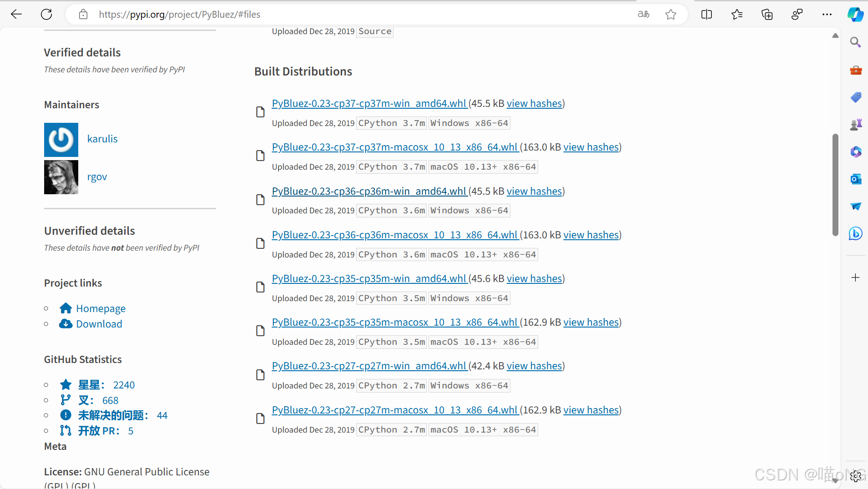Open the sidebar tools briefcase

tap(855, 70)
